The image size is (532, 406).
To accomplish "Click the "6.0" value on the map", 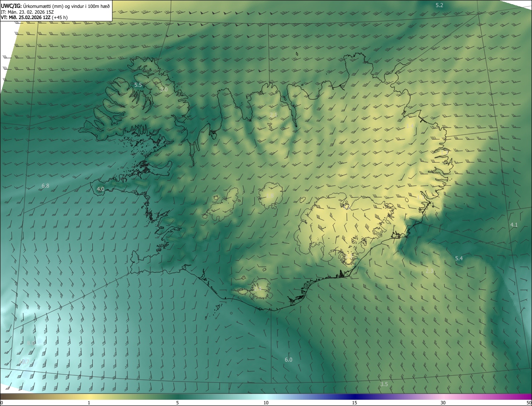I will [x=288, y=360].
